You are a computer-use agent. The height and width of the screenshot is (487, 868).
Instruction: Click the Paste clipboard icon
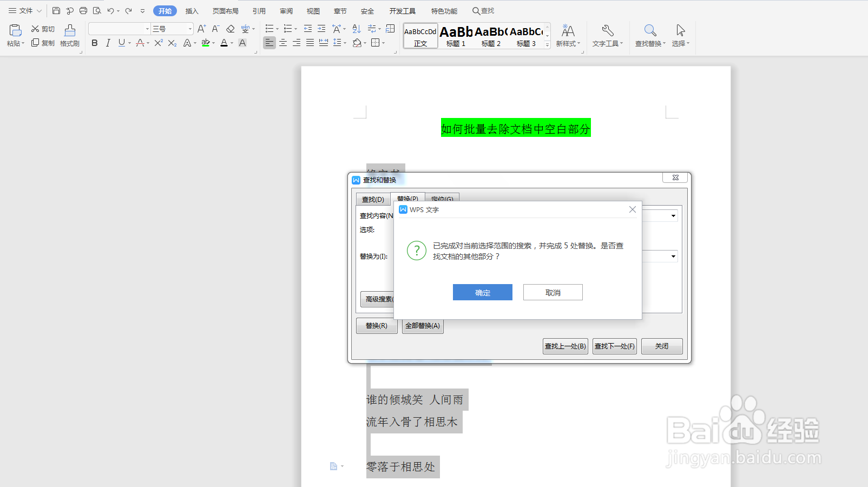15,30
